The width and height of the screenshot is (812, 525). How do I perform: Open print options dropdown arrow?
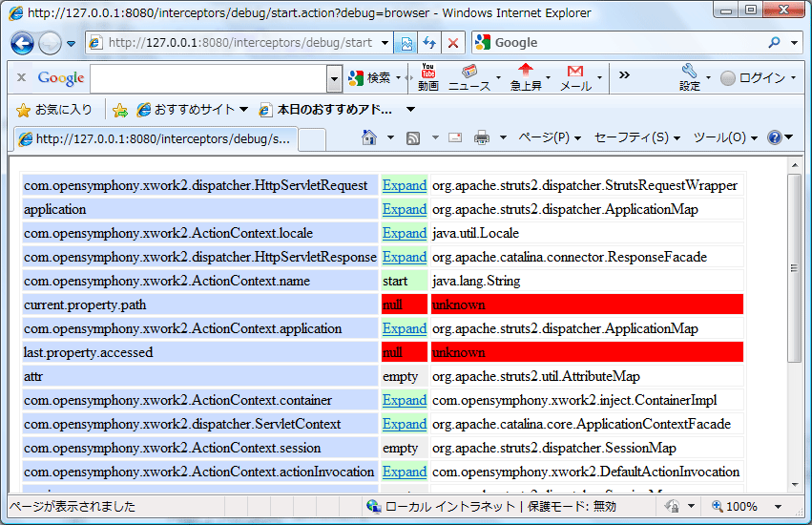click(503, 137)
